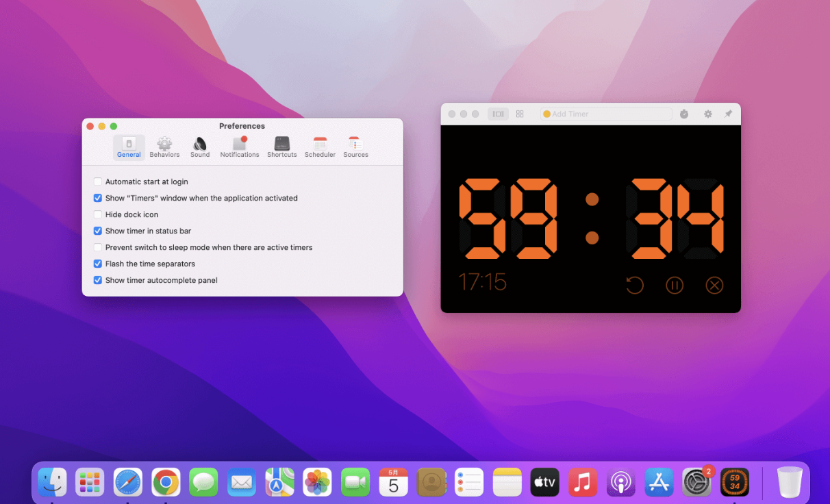Open System Preferences from the dock
This screenshot has width=830, height=504.
coord(696,482)
